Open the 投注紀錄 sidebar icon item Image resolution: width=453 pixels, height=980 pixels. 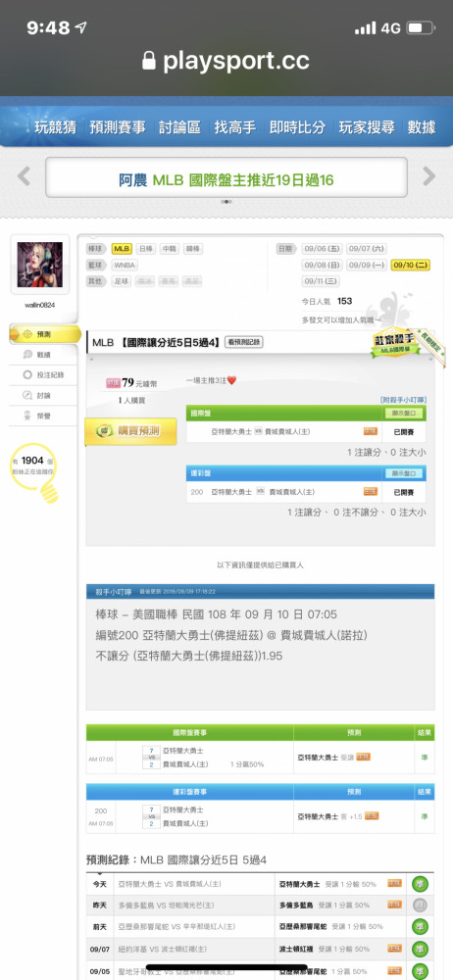coord(44,375)
